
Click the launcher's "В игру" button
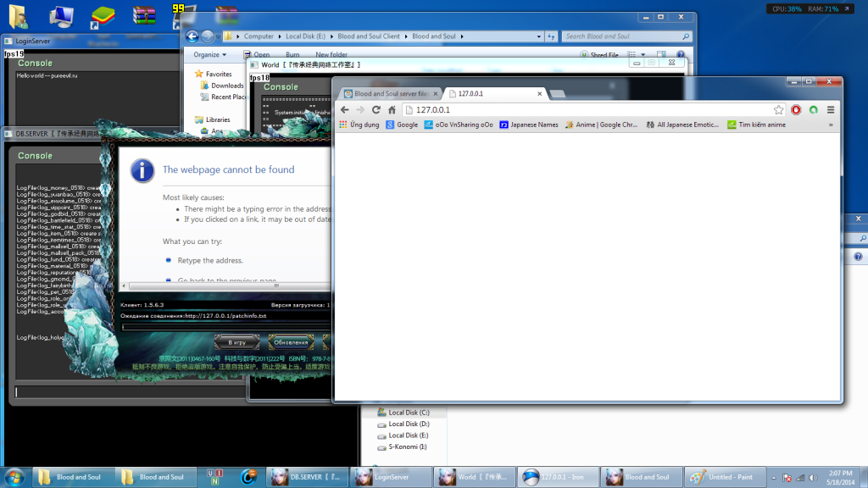click(236, 342)
